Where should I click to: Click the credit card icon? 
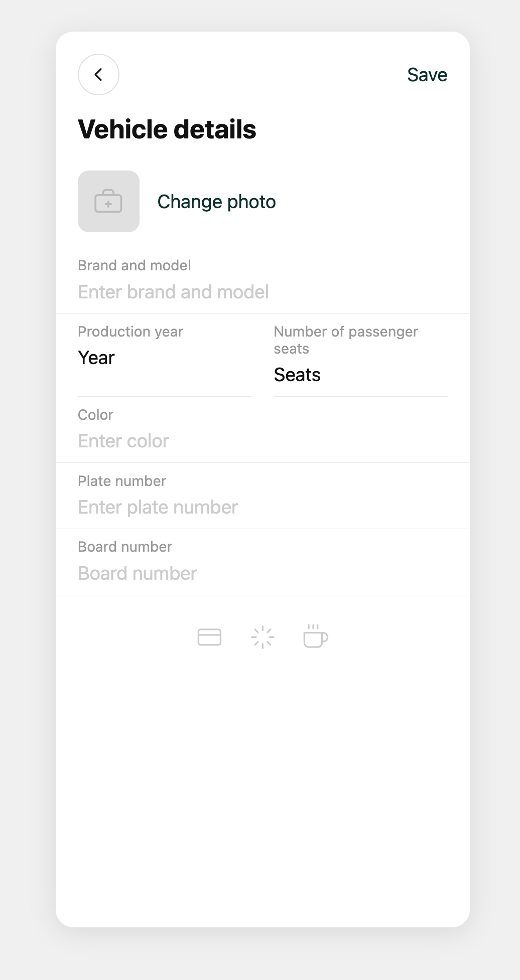pyautogui.click(x=209, y=637)
